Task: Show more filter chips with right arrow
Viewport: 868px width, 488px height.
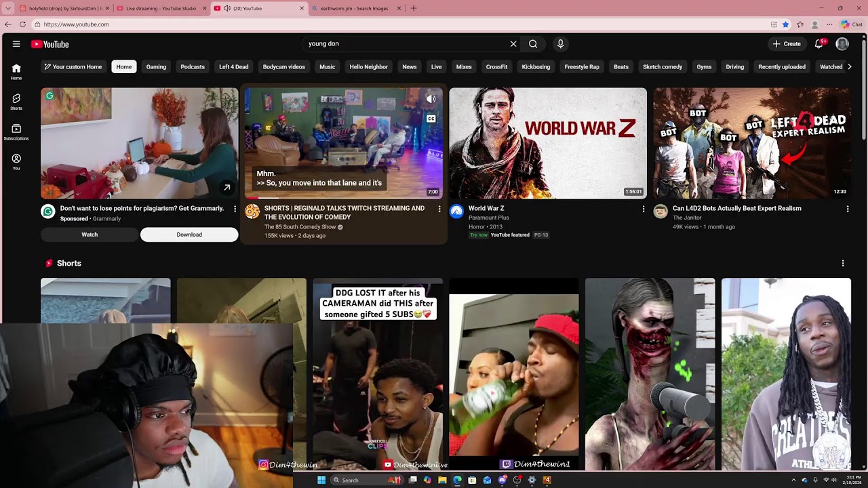Action: tap(850, 66)
